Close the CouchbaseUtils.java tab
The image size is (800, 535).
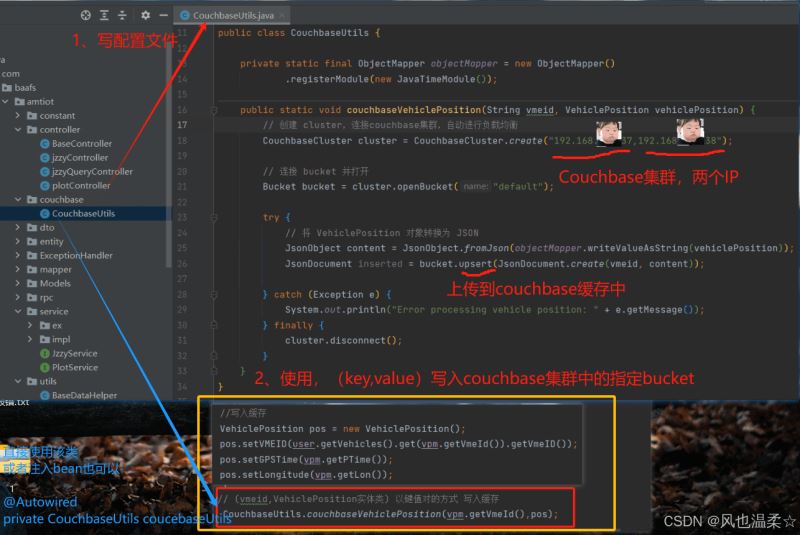pos(282,16)
